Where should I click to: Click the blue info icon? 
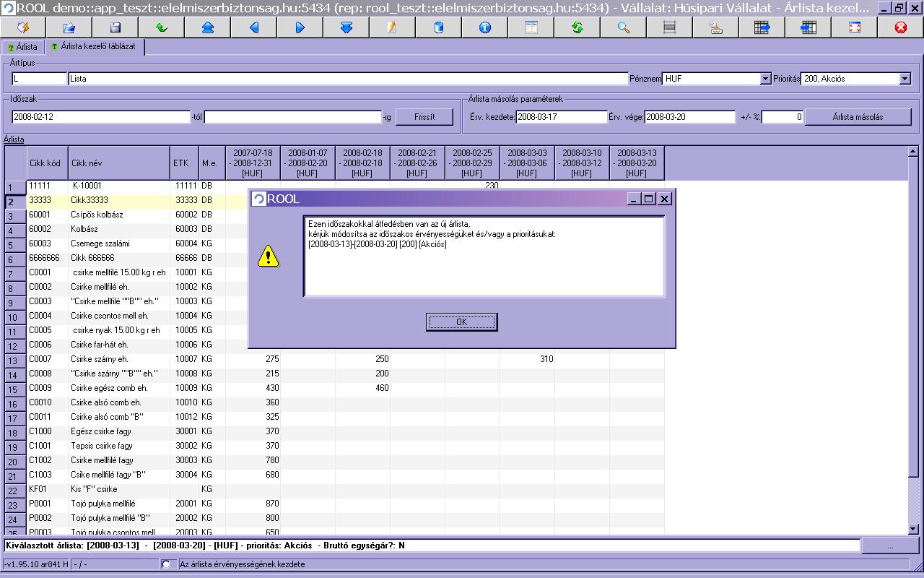click(x=484, y=27)
